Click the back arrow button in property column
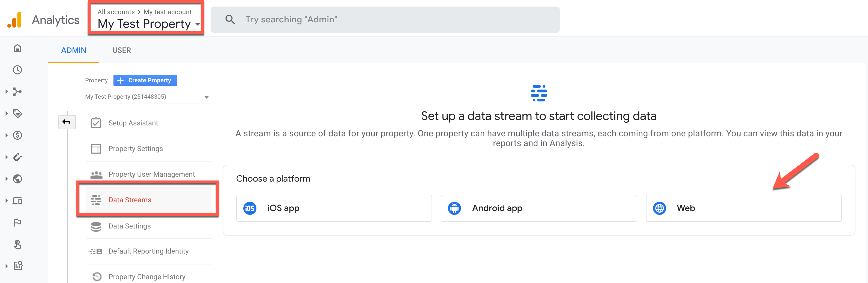868x283 pixels. (67, 122)
